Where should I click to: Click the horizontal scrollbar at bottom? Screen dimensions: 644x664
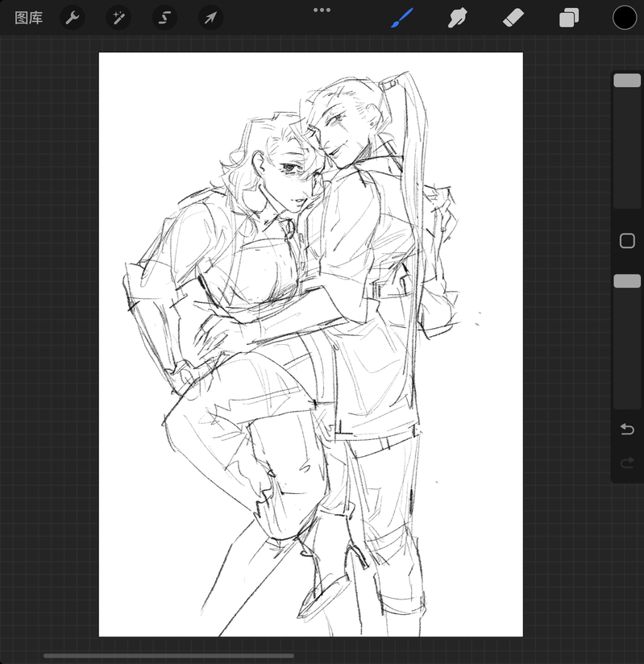[168, 655]
